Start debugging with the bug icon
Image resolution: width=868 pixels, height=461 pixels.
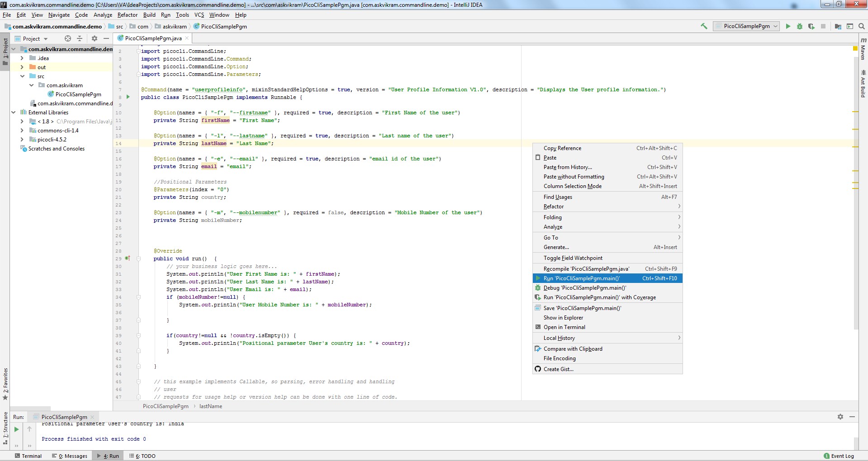800,26
